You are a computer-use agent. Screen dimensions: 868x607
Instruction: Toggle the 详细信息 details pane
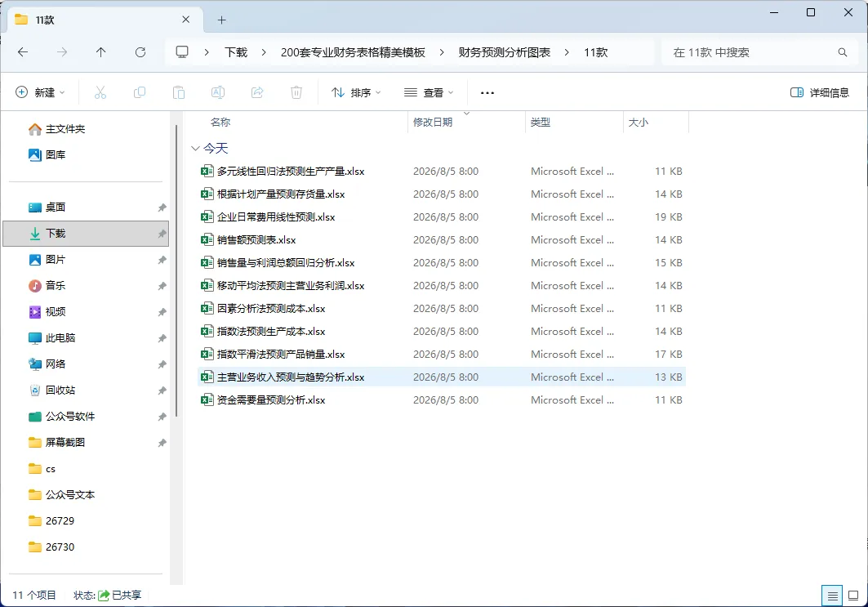tap(819, 92)
